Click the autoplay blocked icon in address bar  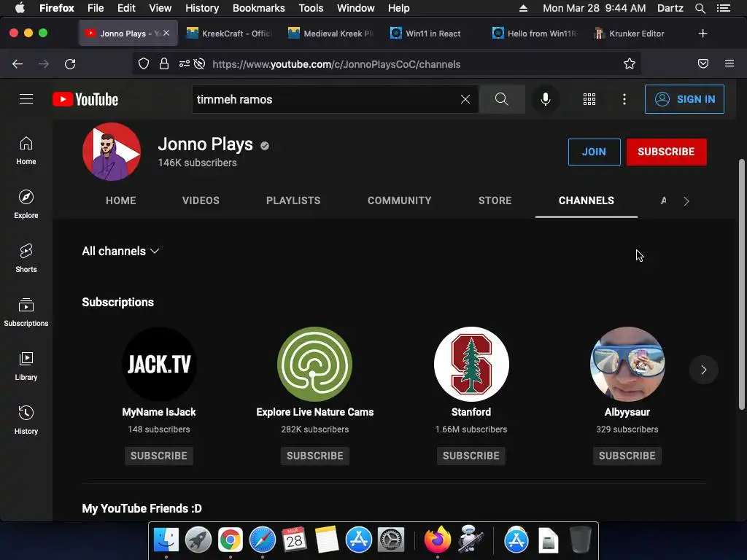point(200,64)
